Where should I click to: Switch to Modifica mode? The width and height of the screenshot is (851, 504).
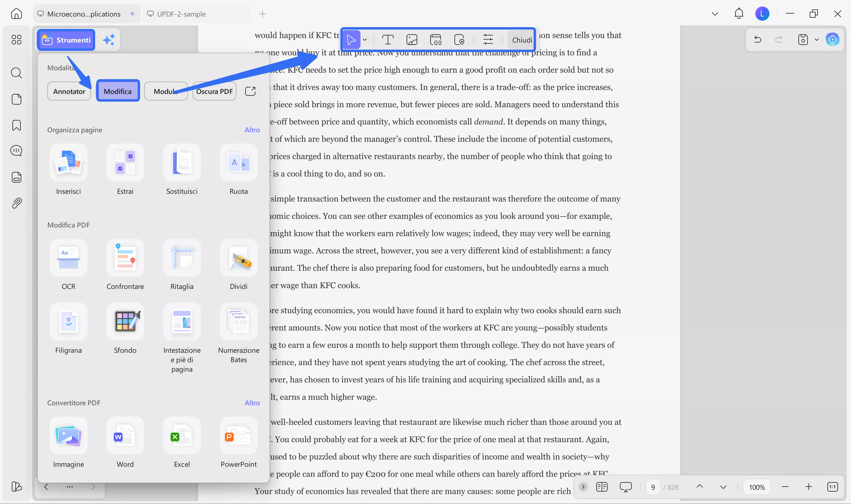coord(118,91)
